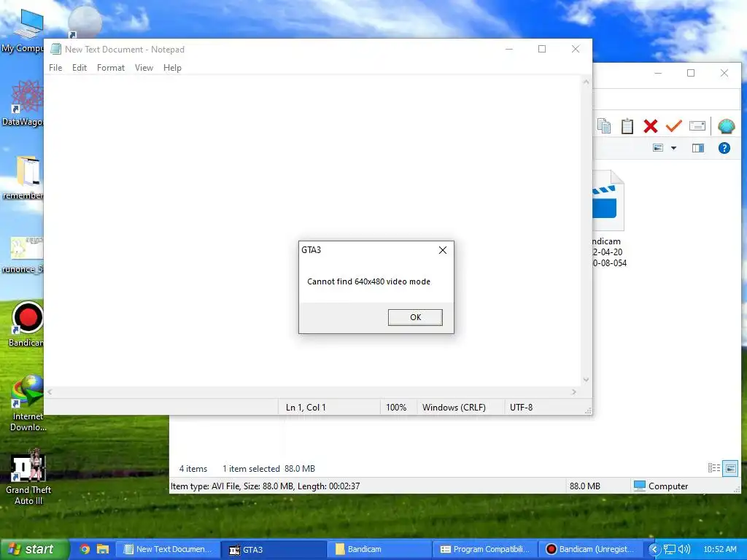Switch to New Text Document taskbar button
This screenshot has height=560, width=747.
point(168,549)
